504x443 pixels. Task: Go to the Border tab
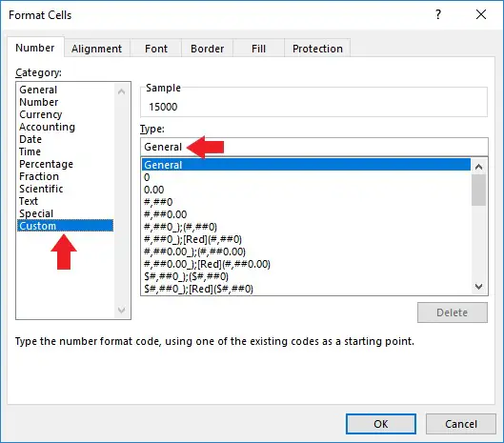208,49
